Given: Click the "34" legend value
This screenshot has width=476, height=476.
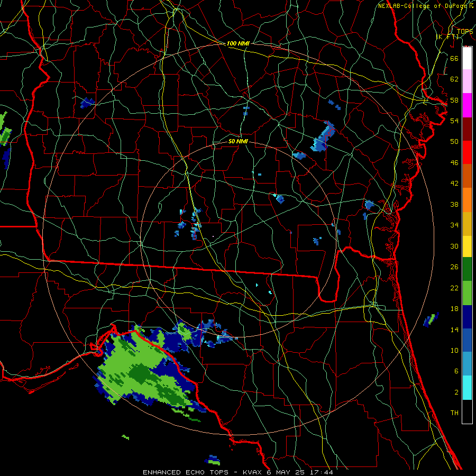Looking at the screenshot, I should point(454,225).
